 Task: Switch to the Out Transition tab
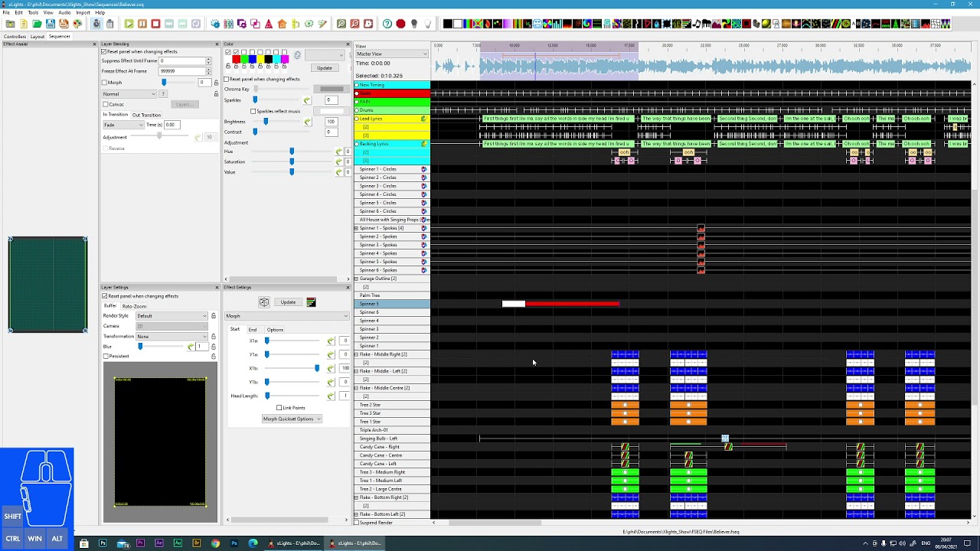pyautogui.click(x=146, y=115)
